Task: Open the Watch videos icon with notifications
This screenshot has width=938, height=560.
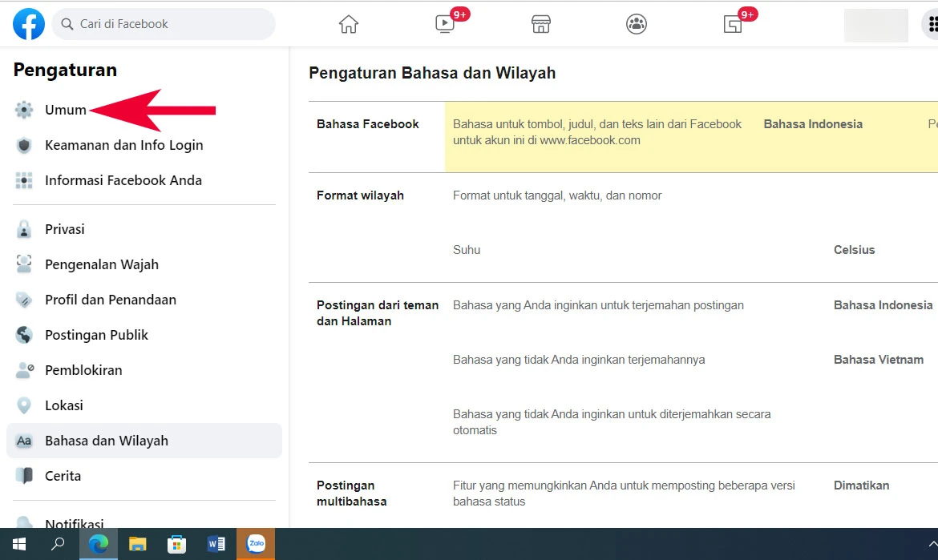Action: [445, 24]
